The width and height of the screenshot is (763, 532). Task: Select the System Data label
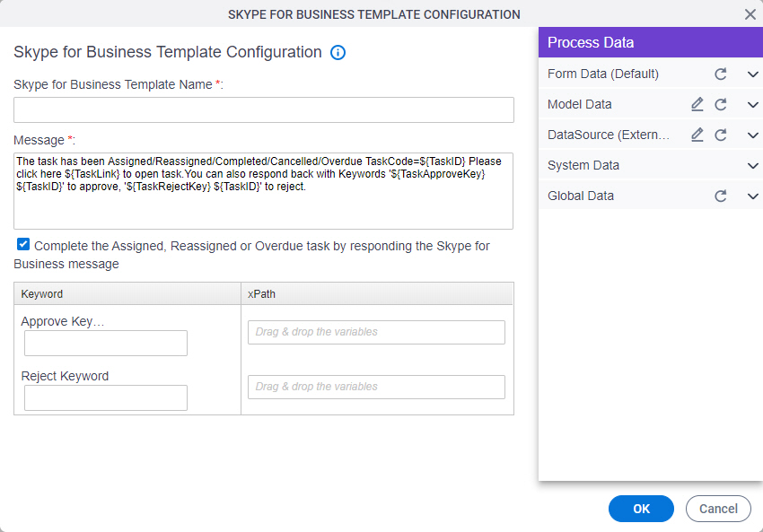tap(583, 165)
